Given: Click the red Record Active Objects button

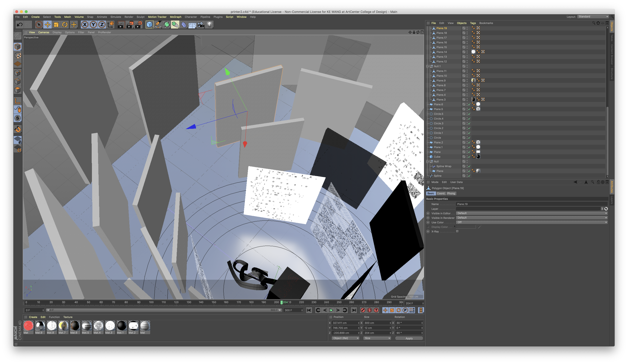Looking at the screenshot, I should pyautogui.click(x=363, y=310).
